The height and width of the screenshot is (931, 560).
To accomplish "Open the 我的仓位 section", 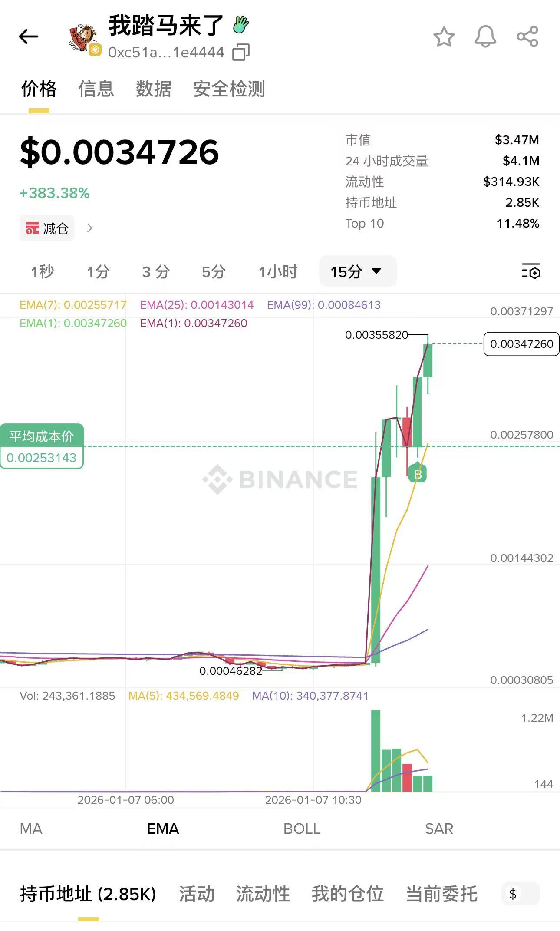I will tap(347, 894).
